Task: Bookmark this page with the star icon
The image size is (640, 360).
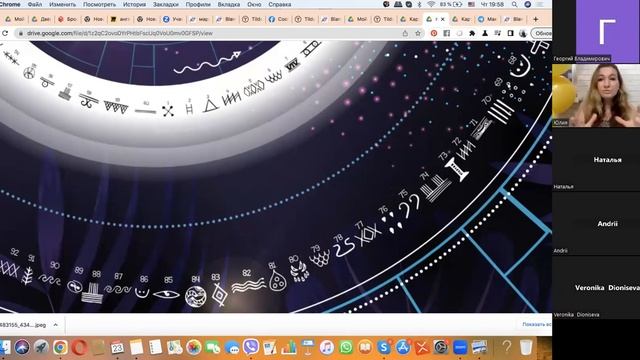Action: (x=418, y=33)
